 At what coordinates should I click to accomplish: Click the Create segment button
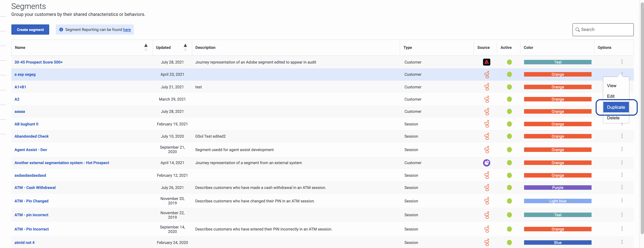pos(30,30)
